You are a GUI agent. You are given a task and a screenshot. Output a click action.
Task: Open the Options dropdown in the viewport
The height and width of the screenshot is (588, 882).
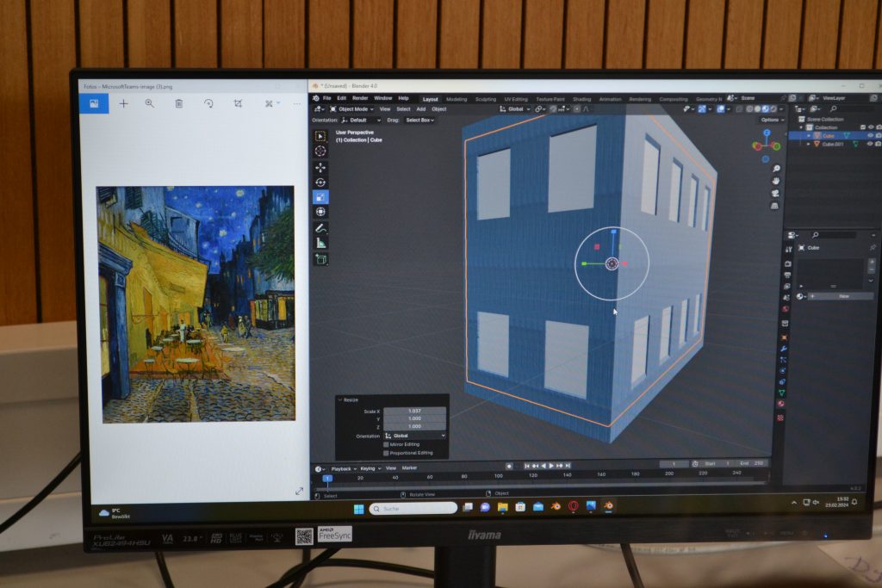[x=772, y=120]
